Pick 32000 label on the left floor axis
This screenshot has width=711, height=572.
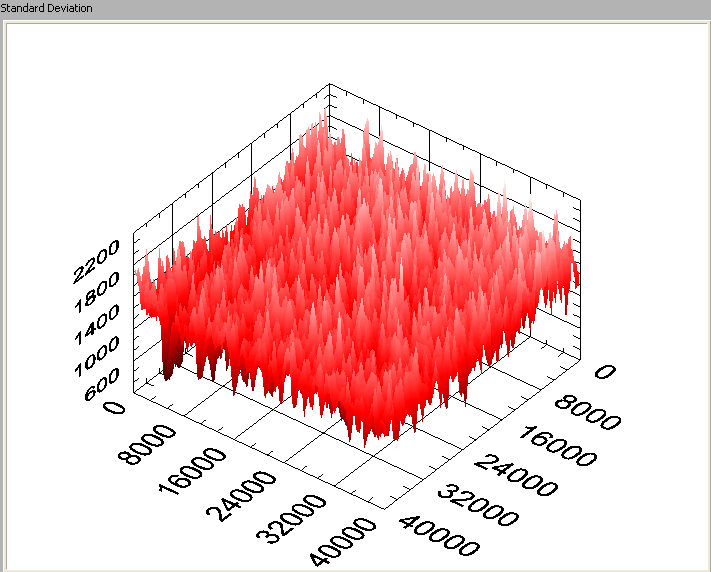click(291, 519)
